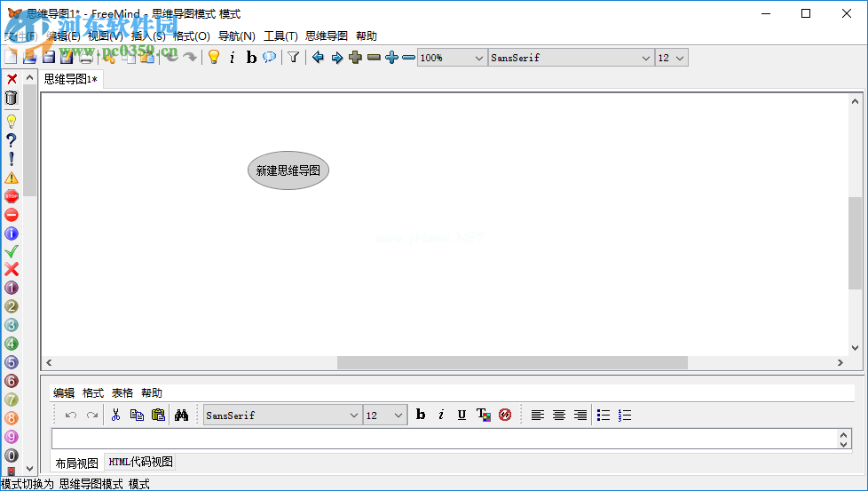Screen dimensions: 868x491
Task: Click the trash can remove-all-icons button
Action: [x=12, y=98]
